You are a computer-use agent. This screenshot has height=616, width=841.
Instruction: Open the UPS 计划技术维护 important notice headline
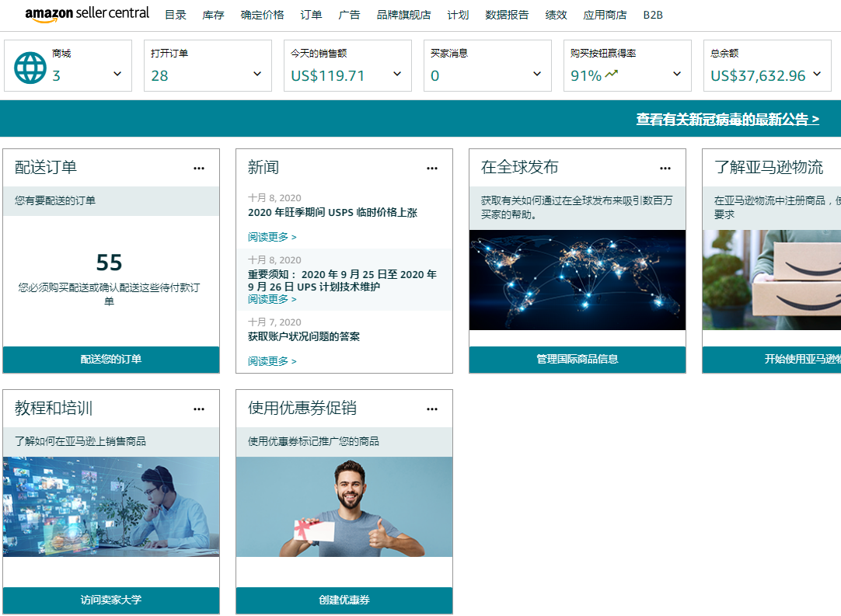[x=342, y=280]
